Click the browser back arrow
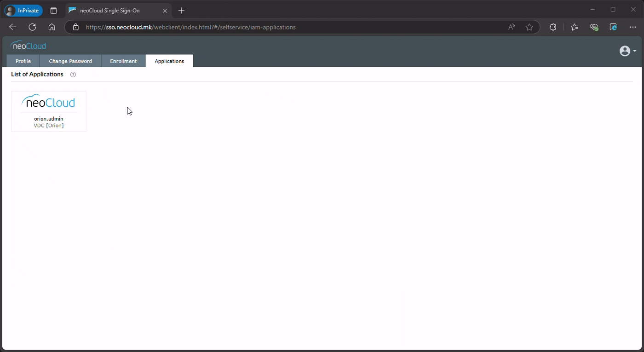 (x=13, y=27)
